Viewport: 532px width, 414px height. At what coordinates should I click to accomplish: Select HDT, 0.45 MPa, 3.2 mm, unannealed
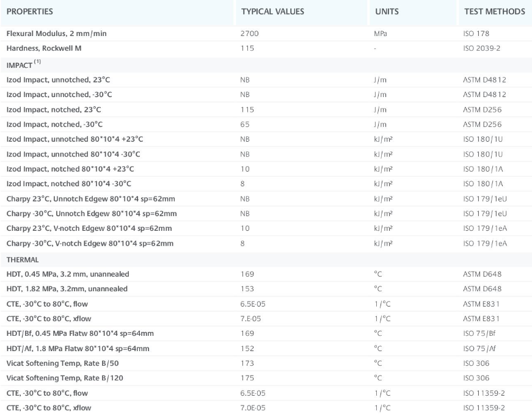pyautogui.click(x=67, y=274)
